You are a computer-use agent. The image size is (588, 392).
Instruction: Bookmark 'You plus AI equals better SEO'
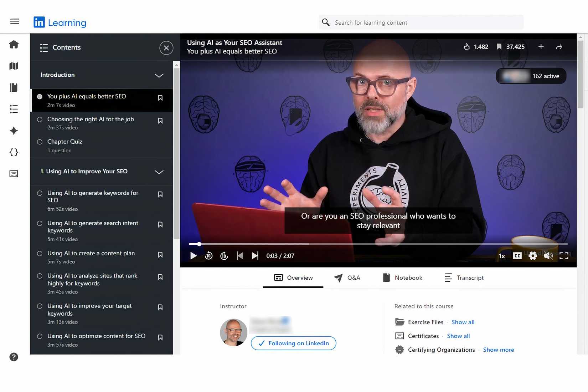coord(160,98)
